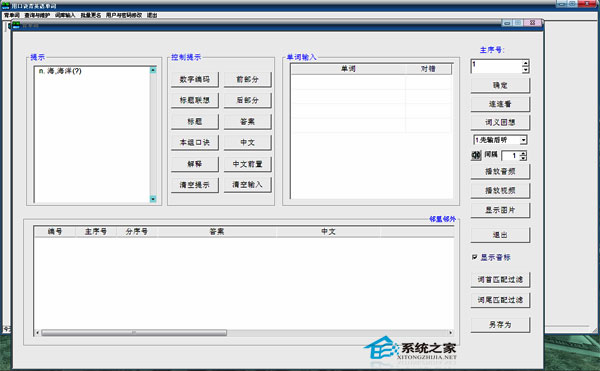The image size is (600, 371).
Task: Click the first empty row of 单词输入 table
Action: (371, 82)
